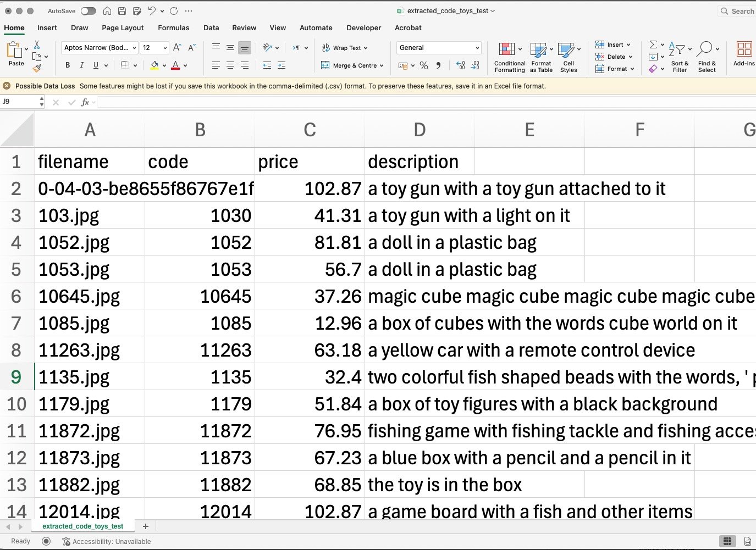The height and width of the screenshot is (550, 756).
Task: Click the Format Painter brush icon
Action: tap(37, 69)
